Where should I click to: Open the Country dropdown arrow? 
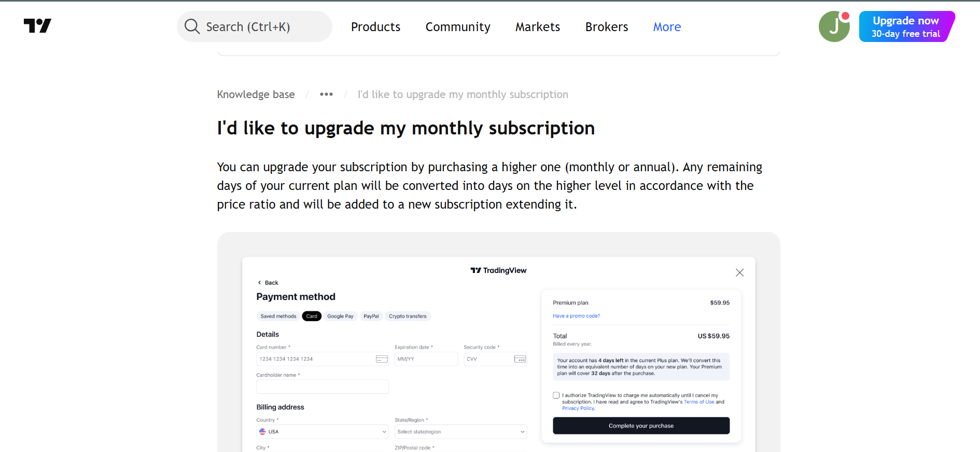384,432
